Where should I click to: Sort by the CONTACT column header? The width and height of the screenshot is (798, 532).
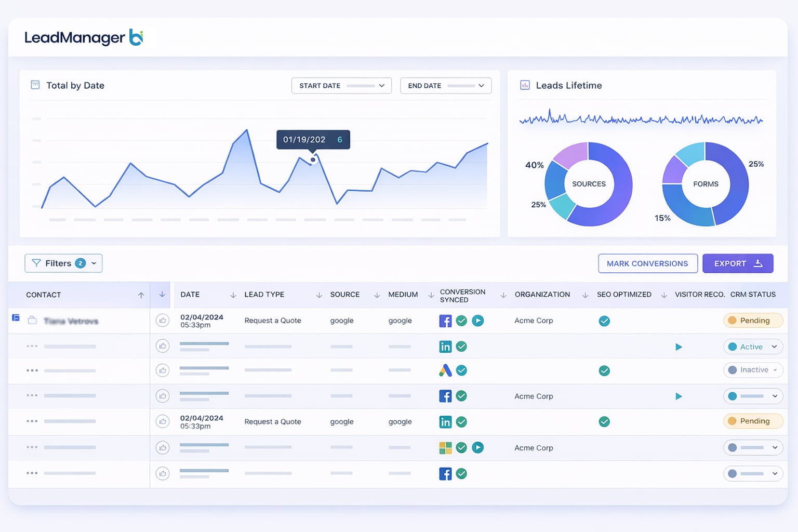(x=44, y=295)
